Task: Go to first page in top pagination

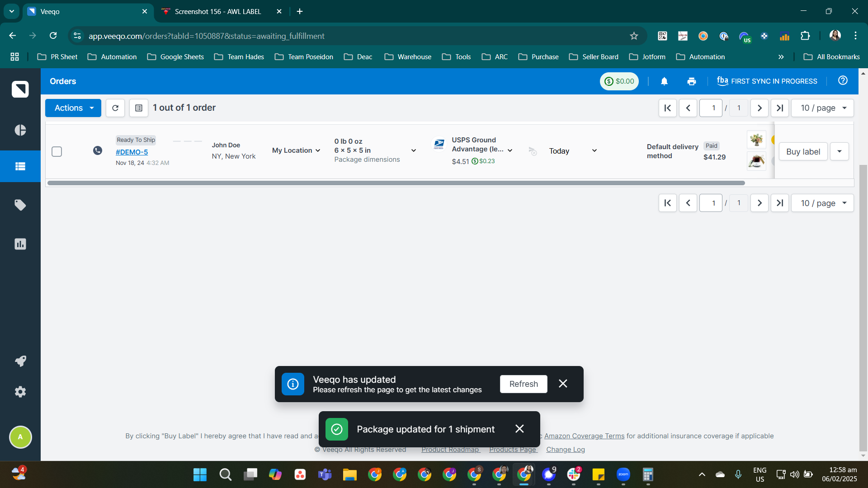Action: click(667, 108)
